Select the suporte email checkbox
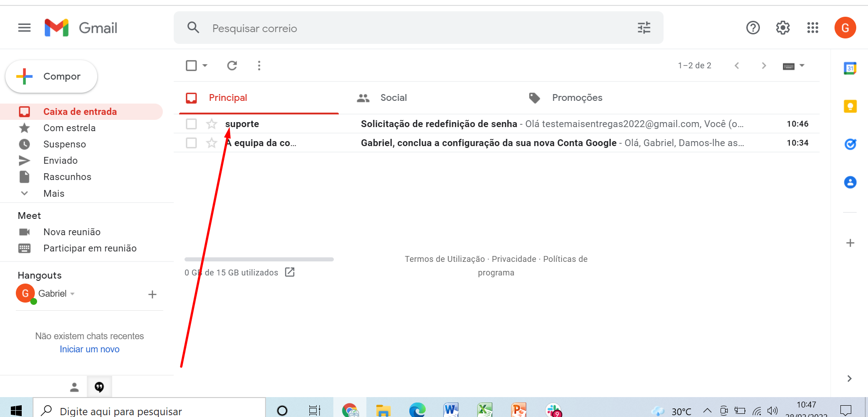 tap(191, 124)
